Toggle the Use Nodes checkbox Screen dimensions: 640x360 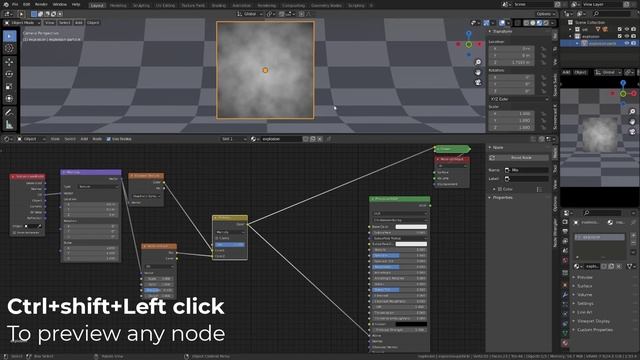click(x=109, y=139)
